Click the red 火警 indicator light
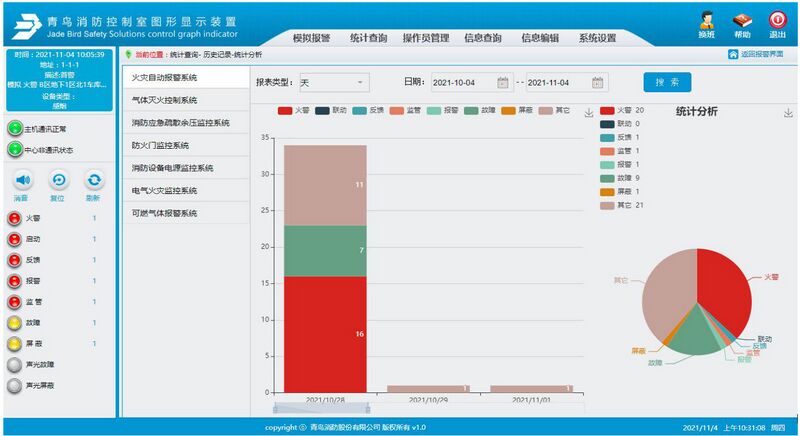 coord(14,218)
